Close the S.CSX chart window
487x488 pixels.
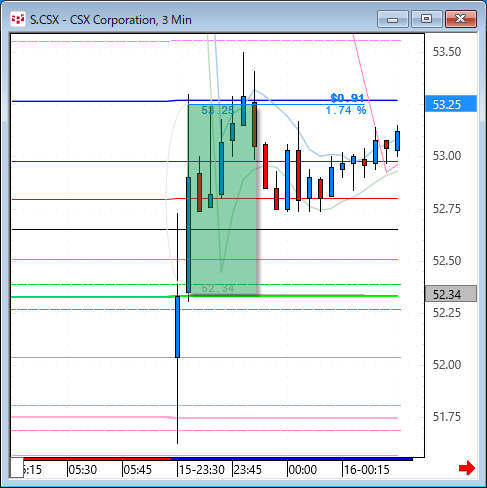click(x=461, y=19)
